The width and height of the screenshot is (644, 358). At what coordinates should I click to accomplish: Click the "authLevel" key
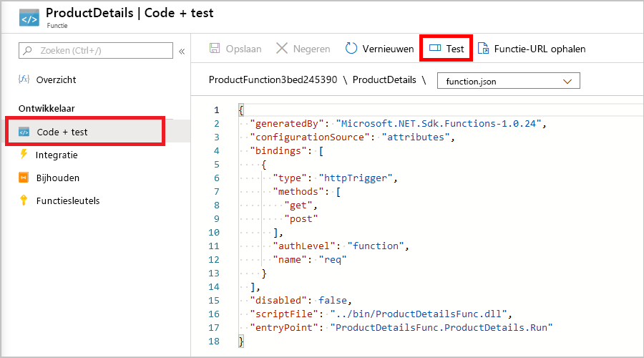coord(303,246)
